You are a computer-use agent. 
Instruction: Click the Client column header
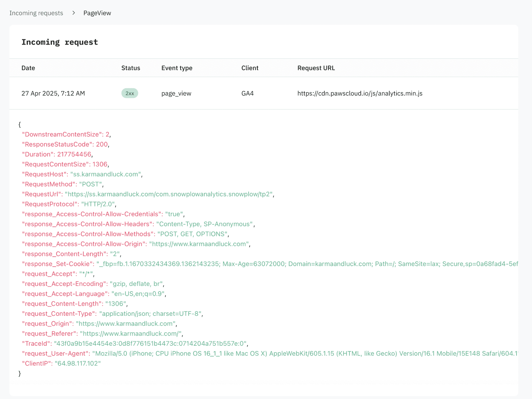tap(250, 68)
